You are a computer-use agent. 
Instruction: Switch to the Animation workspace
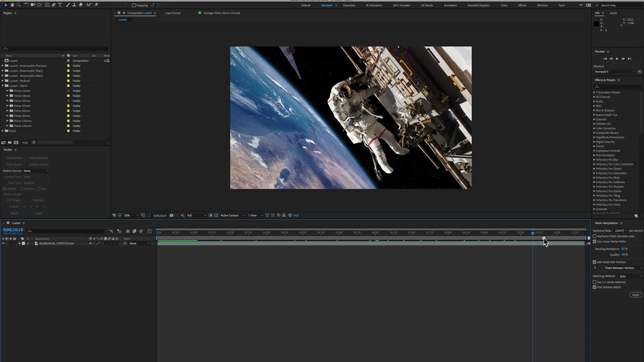[x=450, y=5]
